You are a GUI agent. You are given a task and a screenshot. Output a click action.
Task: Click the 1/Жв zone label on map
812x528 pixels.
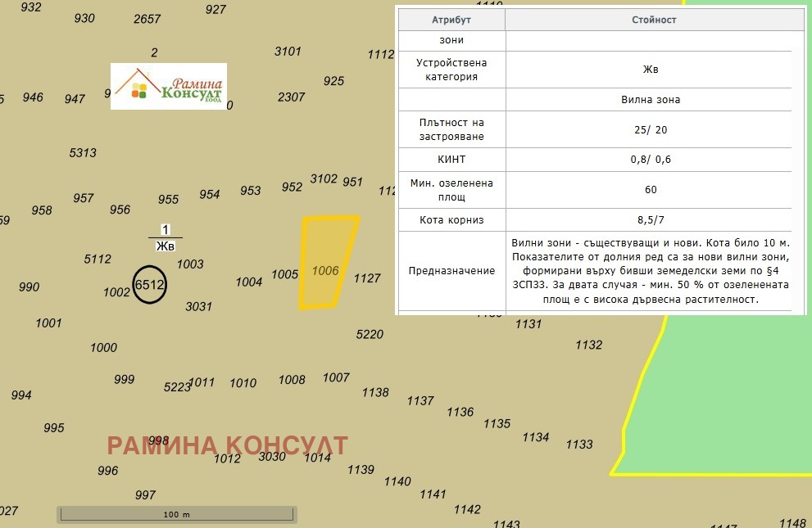166,237
